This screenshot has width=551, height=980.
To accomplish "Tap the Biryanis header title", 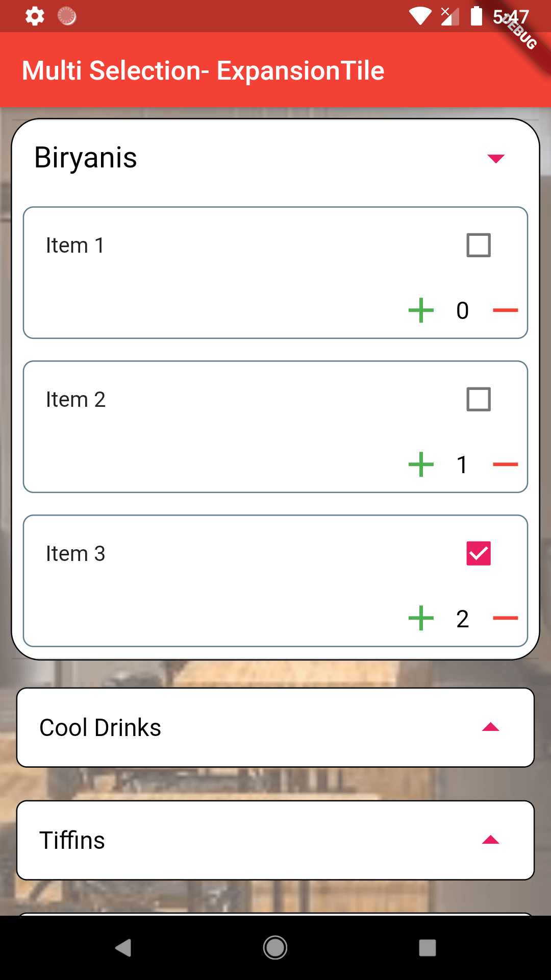I will coord(86,158).
